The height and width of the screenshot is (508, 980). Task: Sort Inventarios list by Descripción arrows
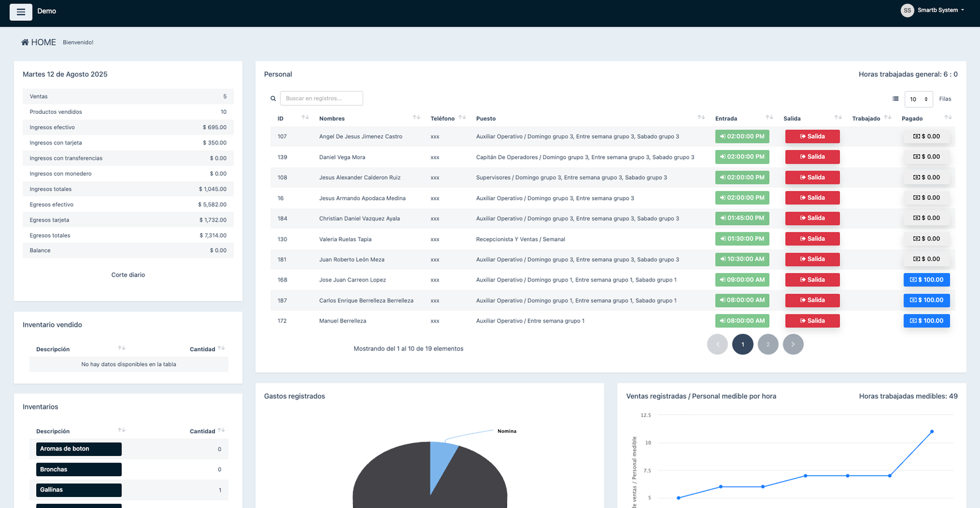122,430
